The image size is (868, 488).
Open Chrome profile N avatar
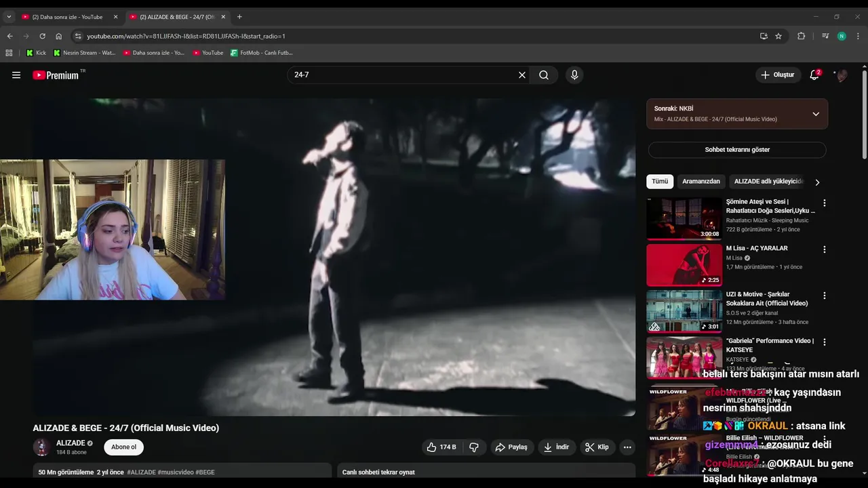[x=842, y=36]
